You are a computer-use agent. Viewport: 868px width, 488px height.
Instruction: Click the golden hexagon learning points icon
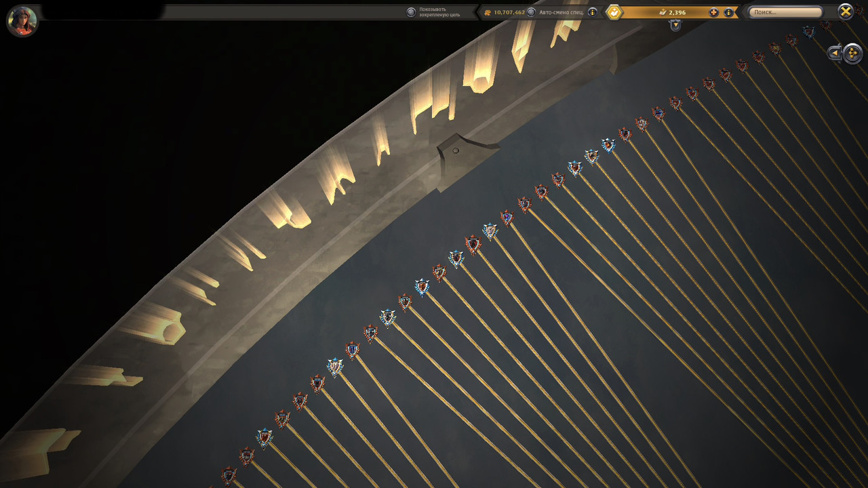[614, 12]
